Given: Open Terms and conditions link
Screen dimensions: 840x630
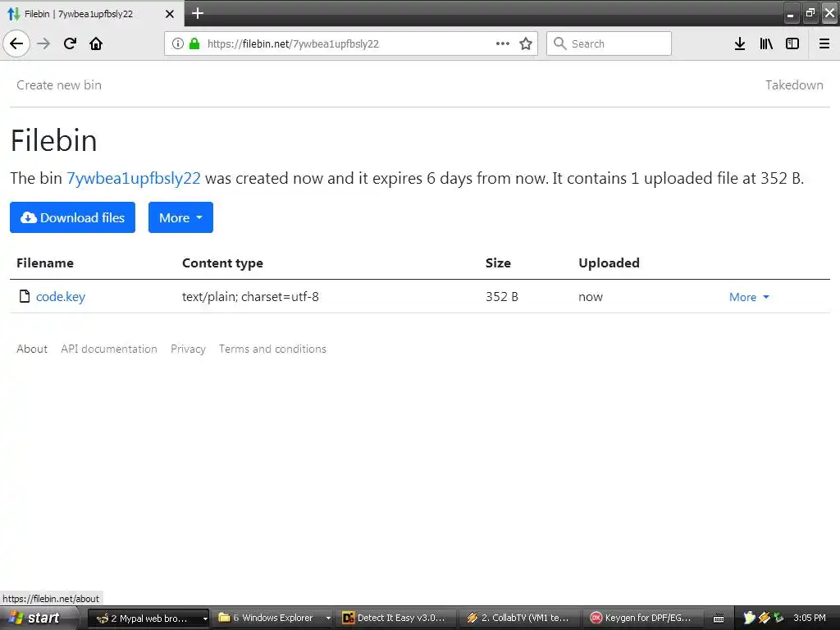Looking at the screenshot, I should (272, 349).
